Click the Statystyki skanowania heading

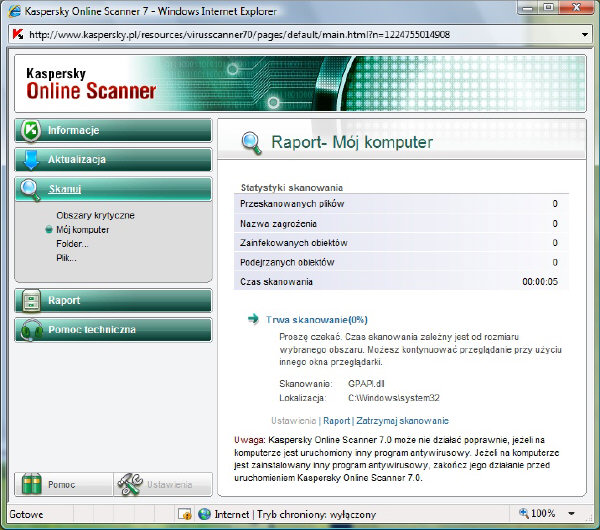292,188
